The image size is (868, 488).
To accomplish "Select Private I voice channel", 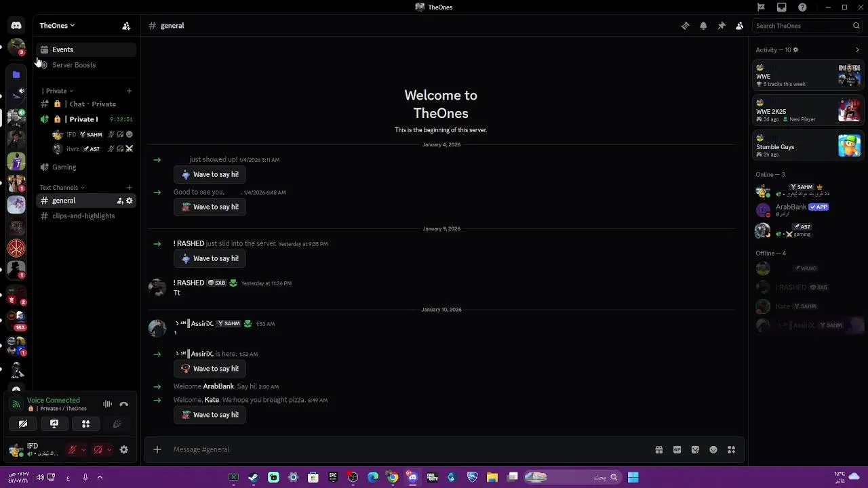I will point(86,119).
